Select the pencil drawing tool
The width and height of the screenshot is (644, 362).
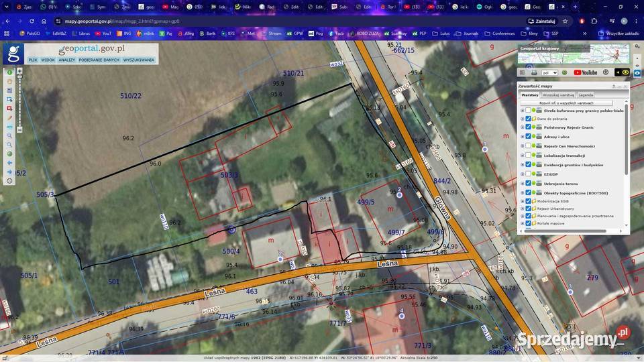tap(9, 117)
